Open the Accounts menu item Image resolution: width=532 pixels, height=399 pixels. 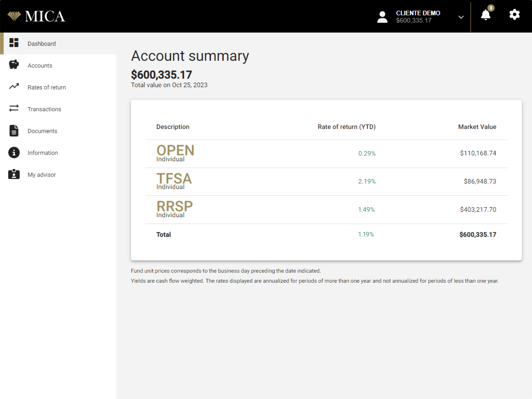tap(58, 65)
